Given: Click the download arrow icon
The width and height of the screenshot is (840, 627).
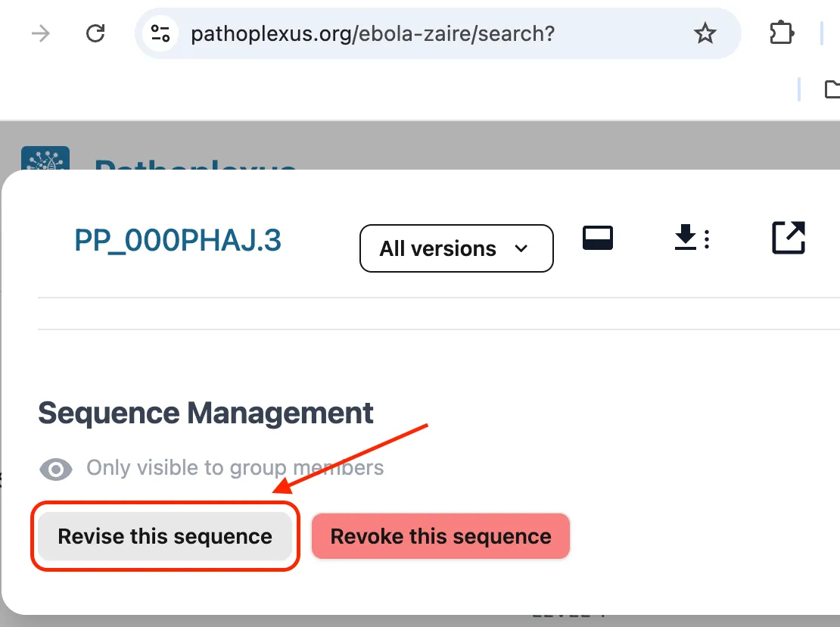Looking at the screenshot, I should point(685,239).
